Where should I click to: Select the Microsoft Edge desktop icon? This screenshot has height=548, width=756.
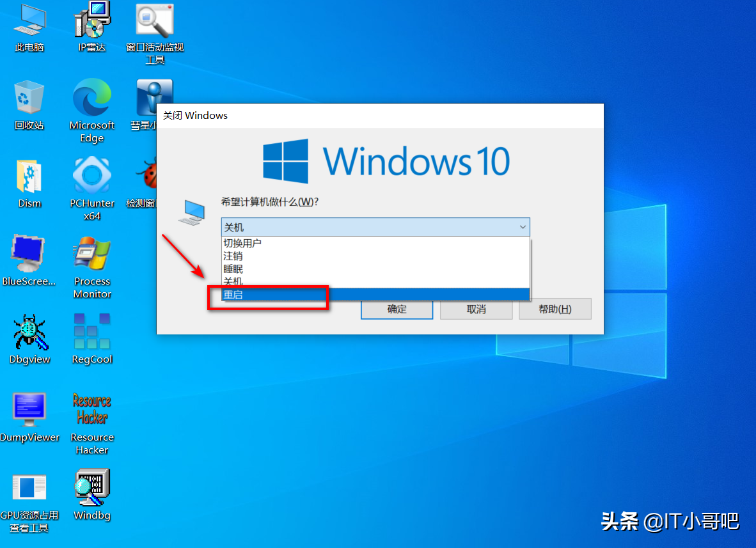pos(91,111)
